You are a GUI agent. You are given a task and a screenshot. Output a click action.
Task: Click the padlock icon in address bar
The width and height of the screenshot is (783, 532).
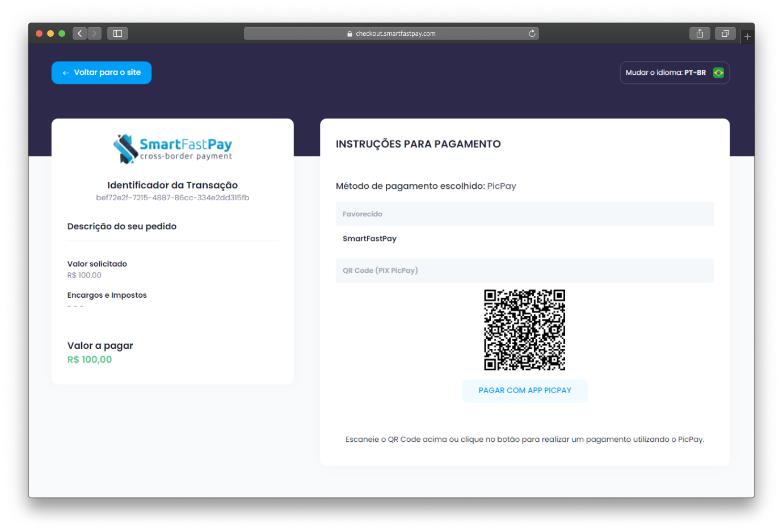pos(350,34)
